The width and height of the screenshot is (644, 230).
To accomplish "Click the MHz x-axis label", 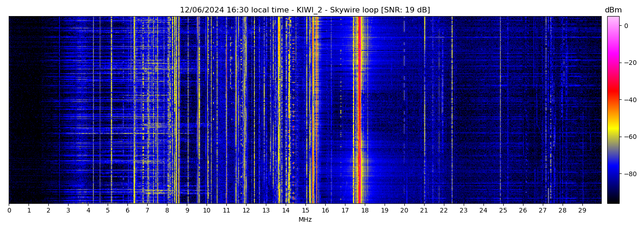I will (x=305, y=220).
